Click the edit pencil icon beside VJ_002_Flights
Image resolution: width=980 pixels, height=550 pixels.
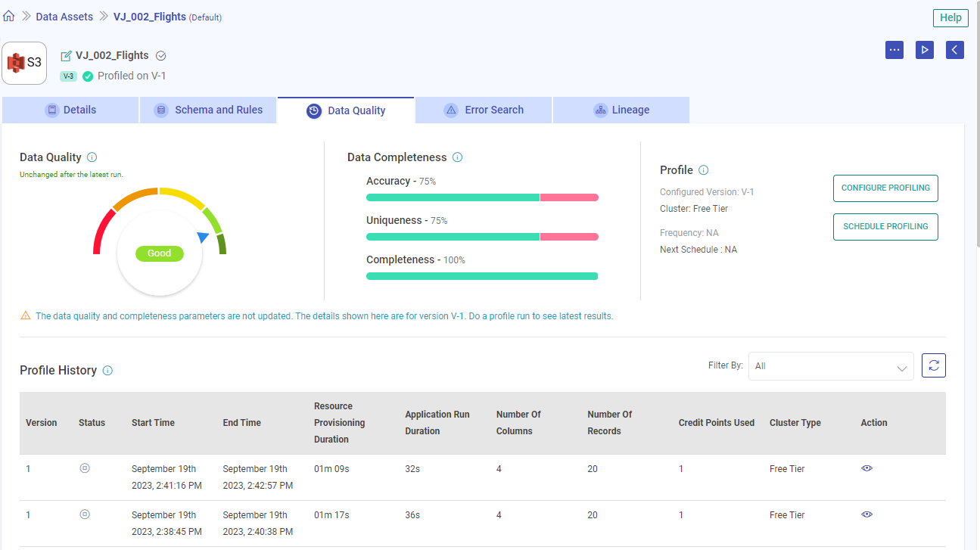[x=65, y=54]
